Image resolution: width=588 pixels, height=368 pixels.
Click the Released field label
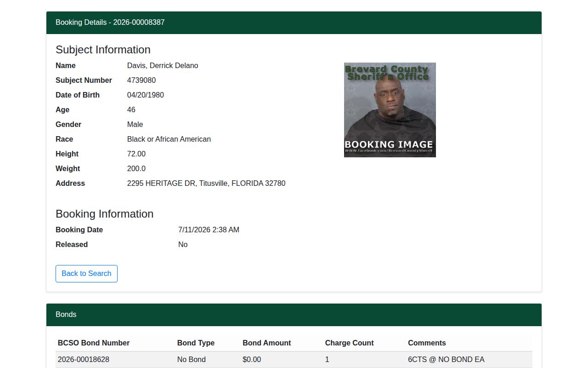[72, 245]
